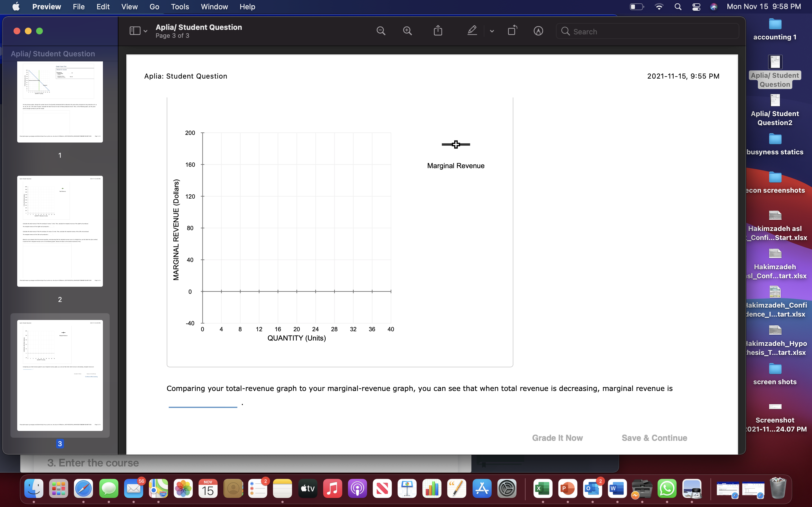
Task: Select page 2 thumbnail in sidebar
Action: [60, 230]
